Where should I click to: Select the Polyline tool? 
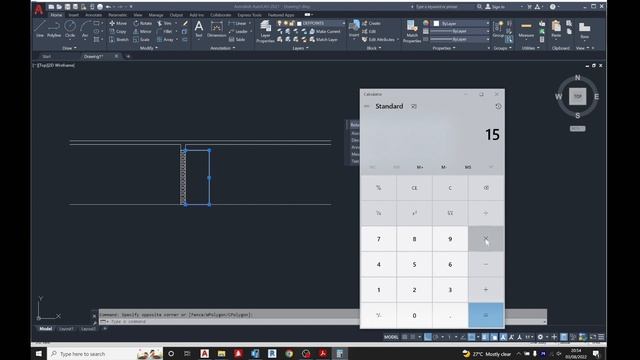54,29
